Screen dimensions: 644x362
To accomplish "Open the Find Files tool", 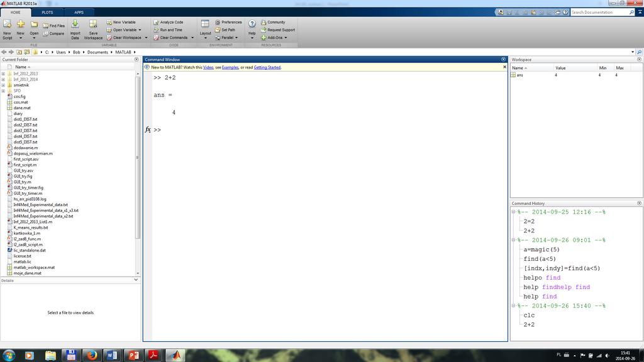I will point(54,26).
